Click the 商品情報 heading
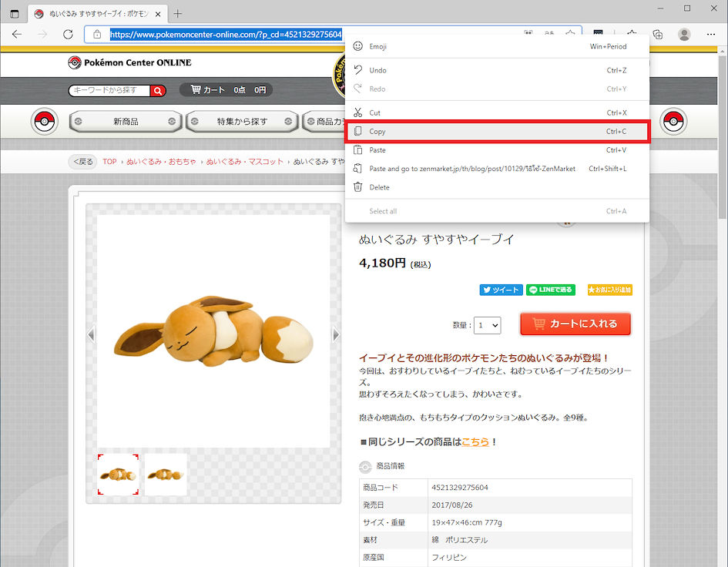The height and width of the screenshot is (567, 728). [390, 466]
